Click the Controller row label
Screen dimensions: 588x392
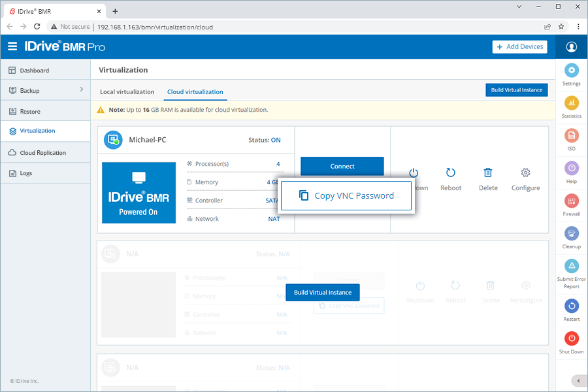coord(209,201)
